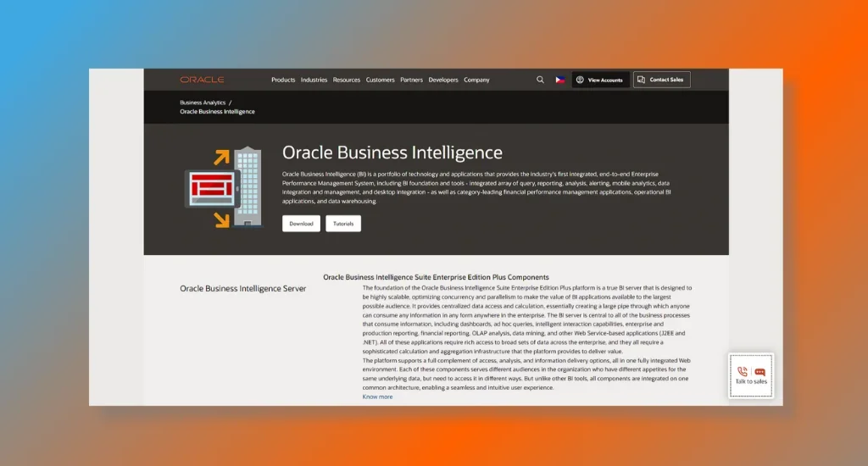Click the Philippines flag country selector
Screen dimensions: 868x466
tap(560, 80)
